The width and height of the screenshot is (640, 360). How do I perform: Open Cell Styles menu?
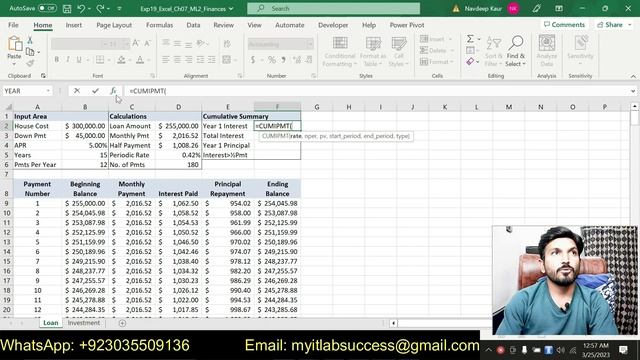click(x=398, y=52)
